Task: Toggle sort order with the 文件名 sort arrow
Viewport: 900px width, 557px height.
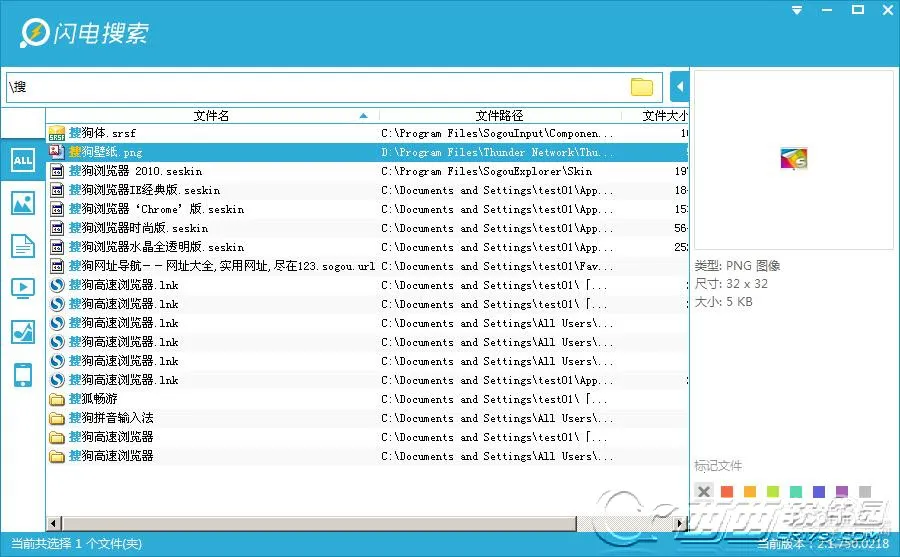Action: tap(363, 116)
